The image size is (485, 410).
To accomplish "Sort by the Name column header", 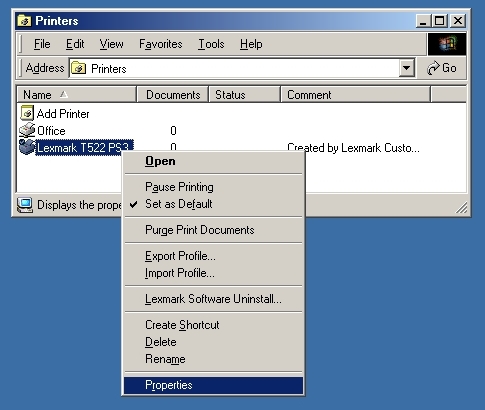I will tap(76, 95).
